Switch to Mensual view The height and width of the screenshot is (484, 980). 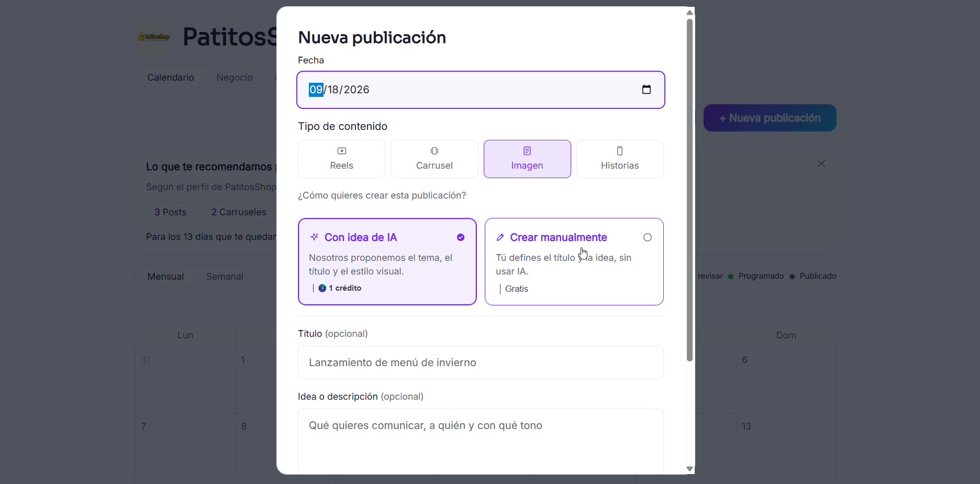(165, 277)
